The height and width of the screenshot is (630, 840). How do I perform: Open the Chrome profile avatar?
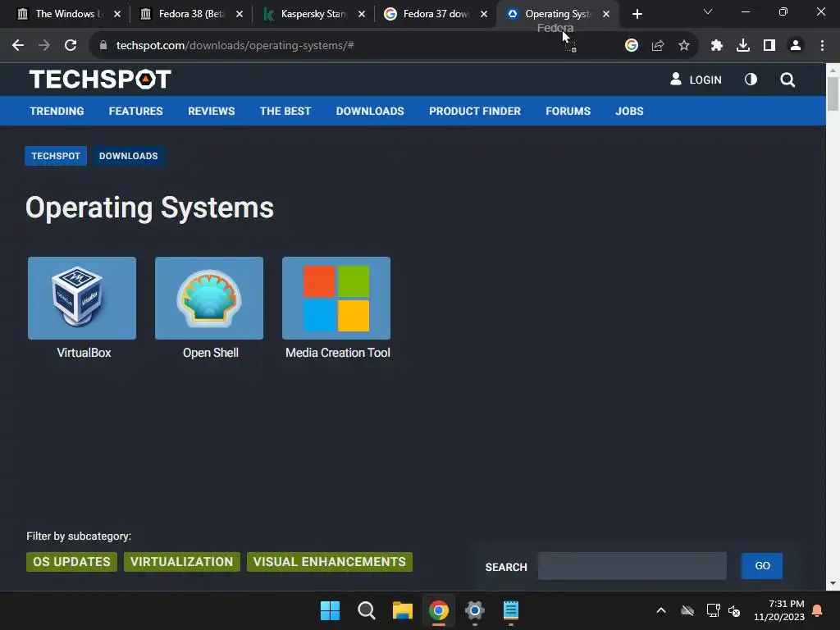pos(796,46)
